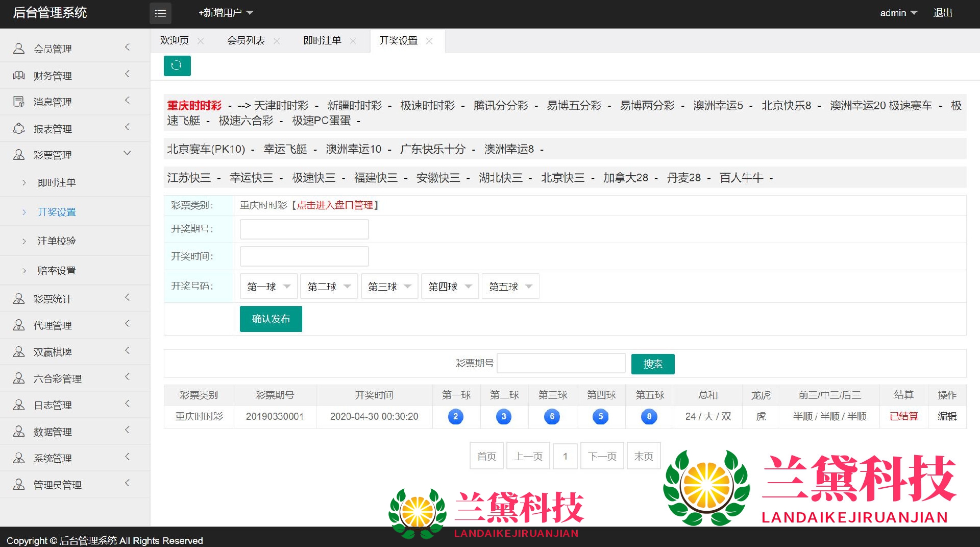The image size is (980, 547).
Task: Open 赔率设置 in the sidebar
Action: pos(57,270)
